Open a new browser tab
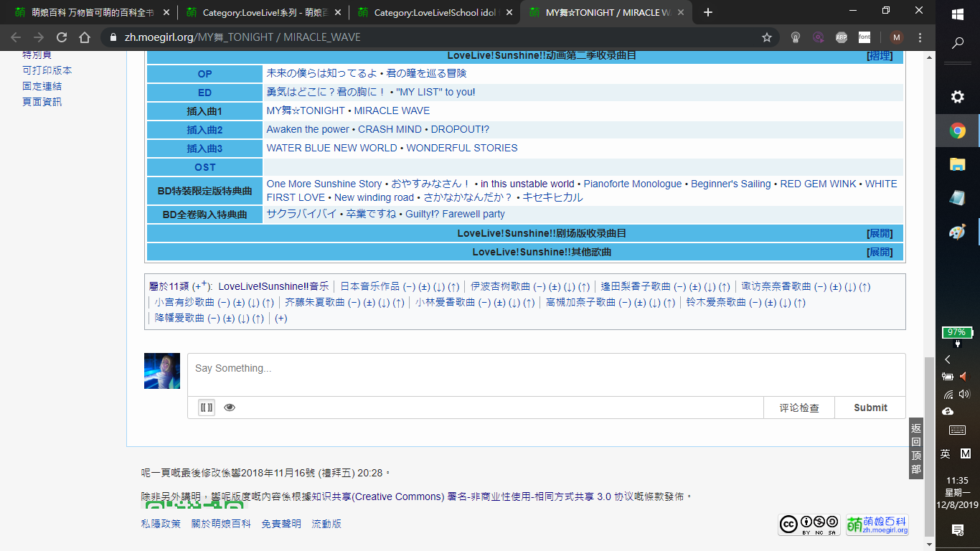Viewport: 980px width, 551px height. click(x=708, y=12)
